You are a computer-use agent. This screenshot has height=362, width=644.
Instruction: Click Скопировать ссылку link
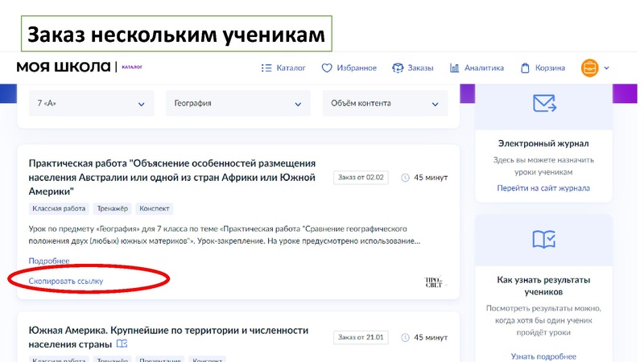pyautogui.click(x=66, y=281)
